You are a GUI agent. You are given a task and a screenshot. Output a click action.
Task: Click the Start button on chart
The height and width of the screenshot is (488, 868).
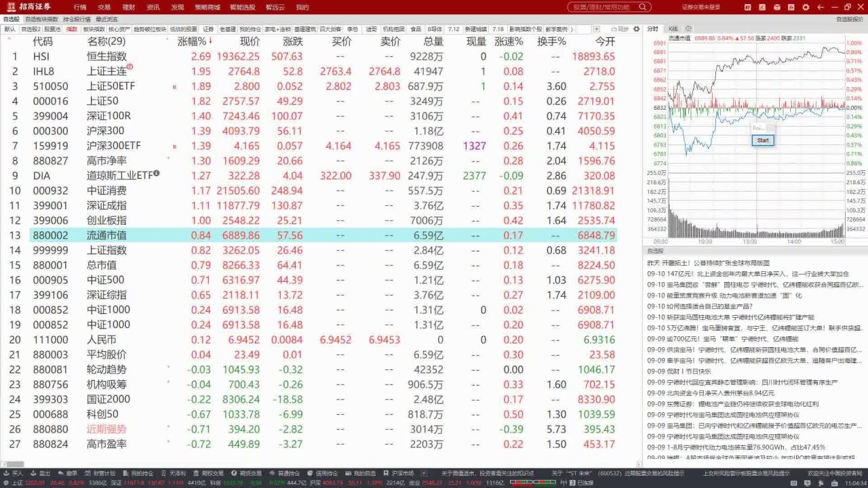click(x=763, y=140)
